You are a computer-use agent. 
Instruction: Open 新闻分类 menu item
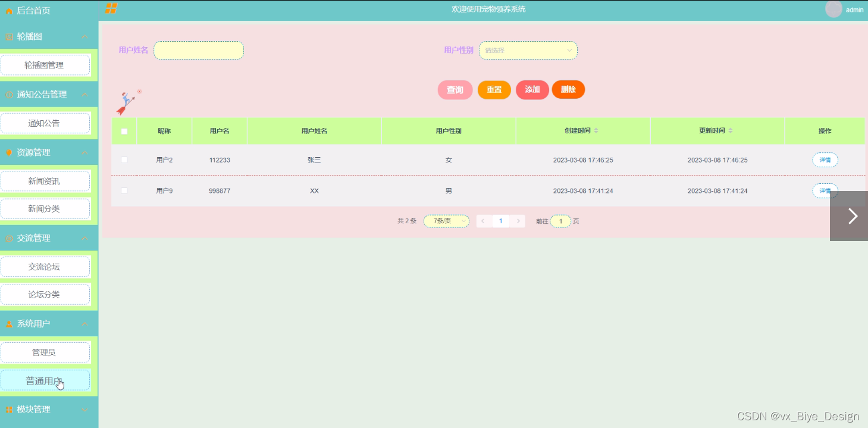pos(45,209)
